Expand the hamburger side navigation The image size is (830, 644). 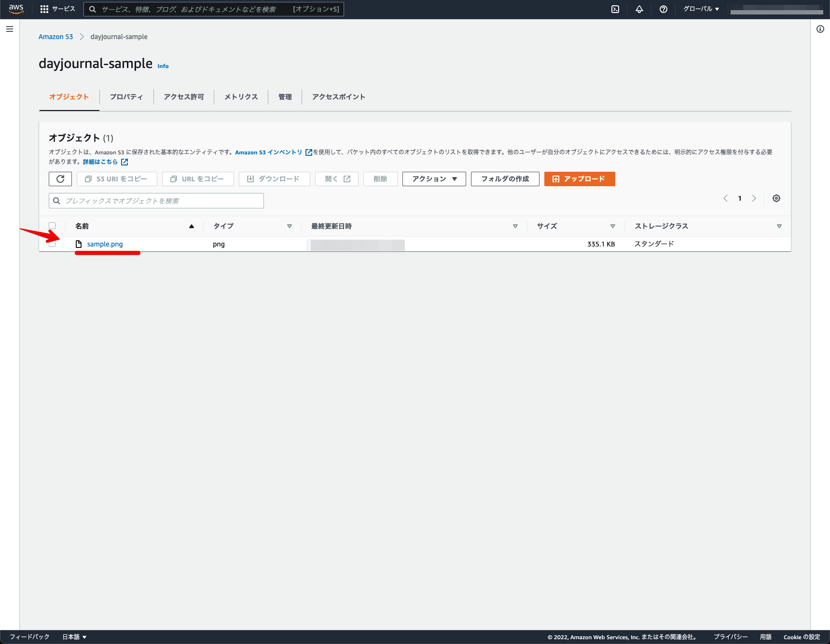10,29
